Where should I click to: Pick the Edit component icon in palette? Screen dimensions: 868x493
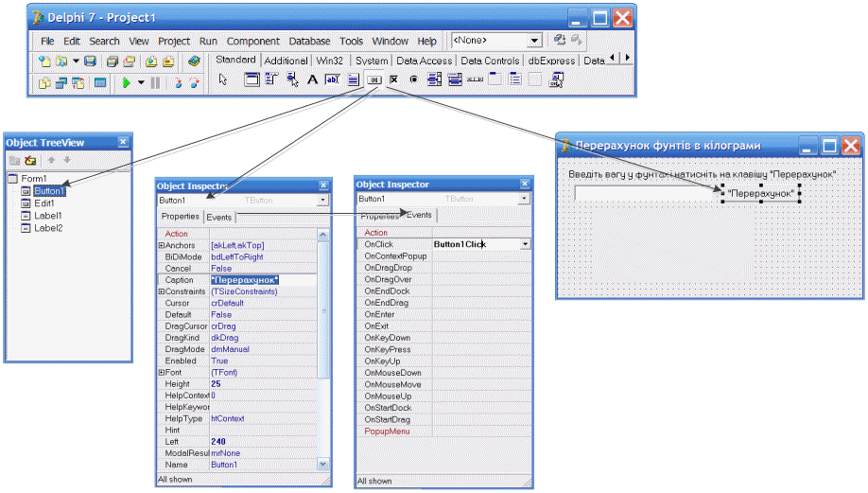[332, 81]
